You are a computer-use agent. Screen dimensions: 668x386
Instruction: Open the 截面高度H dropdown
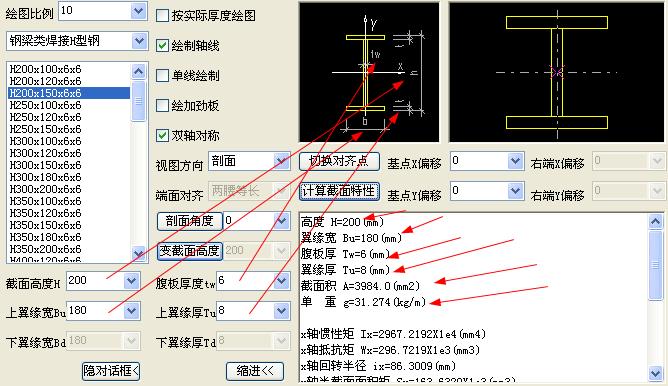click(x=131, y=281)
